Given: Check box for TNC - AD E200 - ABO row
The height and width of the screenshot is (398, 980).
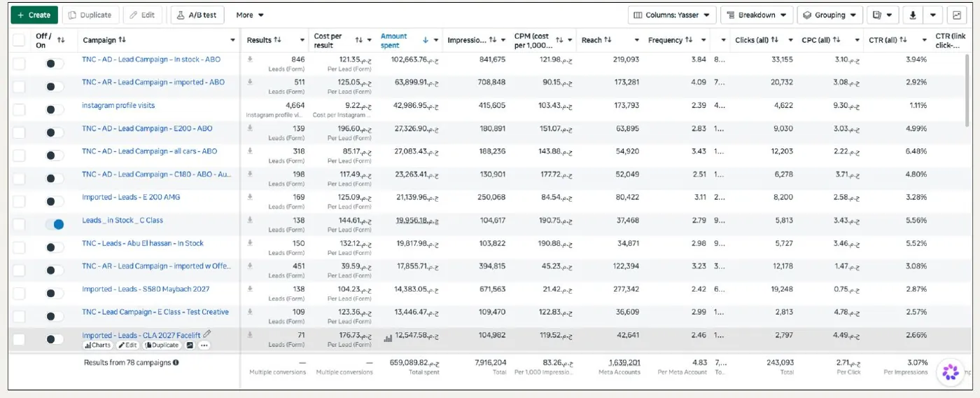Looking at the screenshot, I should pos(19,132).
